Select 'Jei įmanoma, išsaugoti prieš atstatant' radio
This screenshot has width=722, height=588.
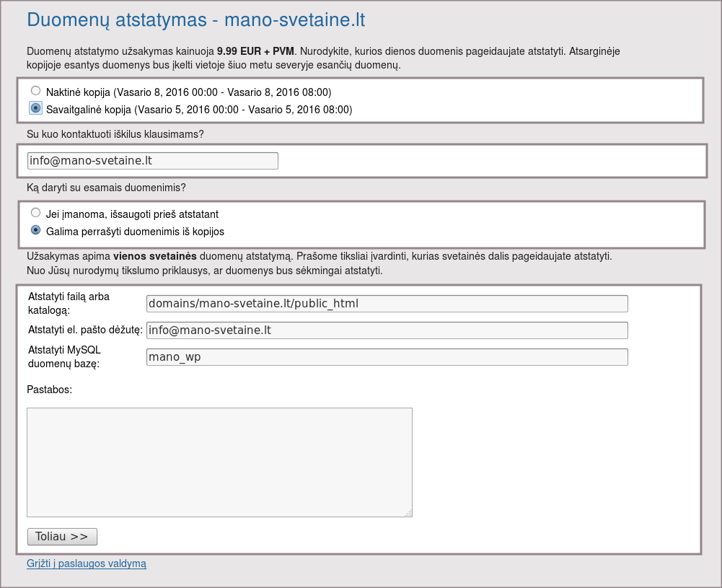(35, 214)
